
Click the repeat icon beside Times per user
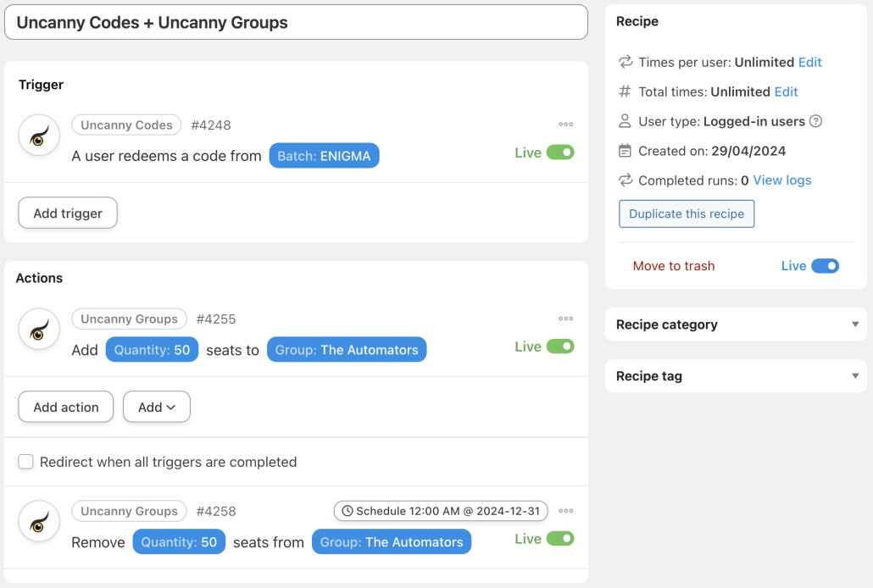[x=625, y=62]
